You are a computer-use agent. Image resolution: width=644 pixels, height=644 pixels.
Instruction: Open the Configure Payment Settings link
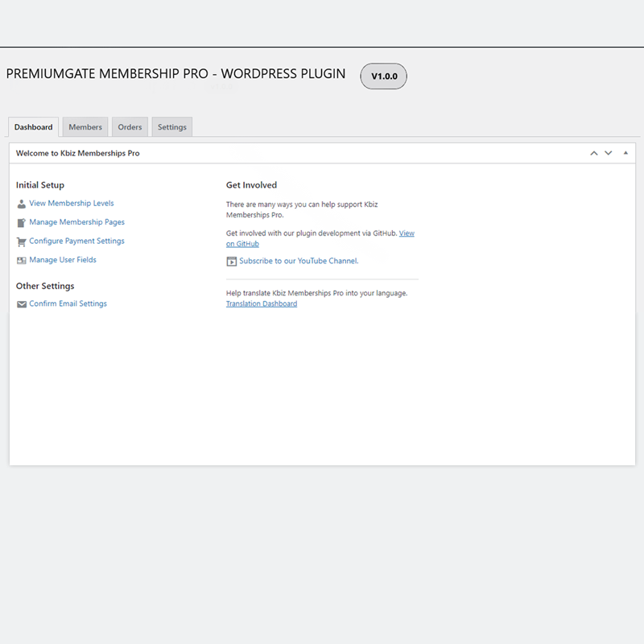pyautogui.click(x=76, y=242)
